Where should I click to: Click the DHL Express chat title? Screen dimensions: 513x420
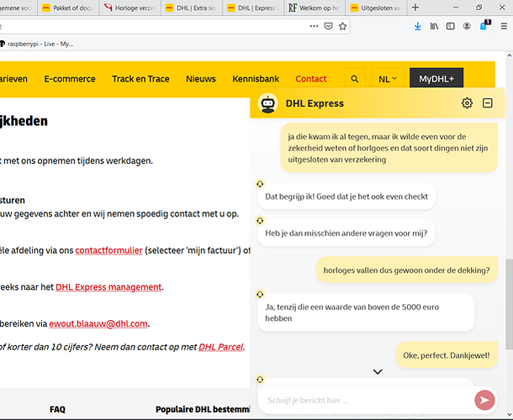tap(315, 103)
